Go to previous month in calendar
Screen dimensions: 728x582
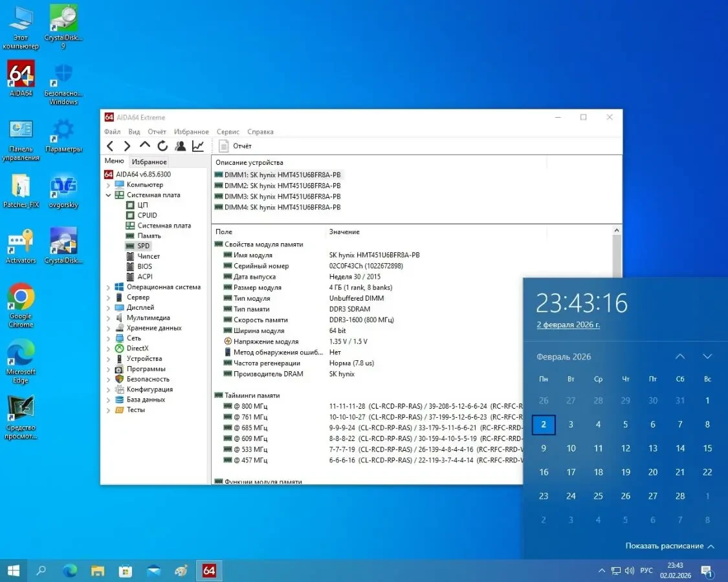(x=679, y=356)
